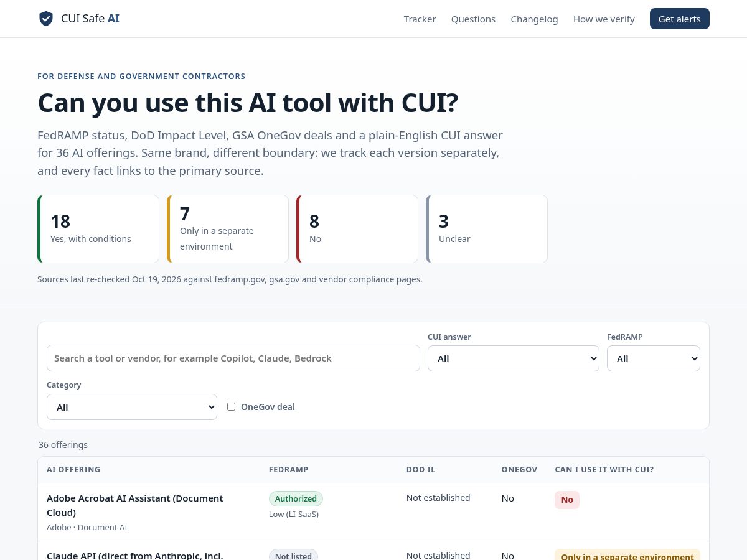Open the Tracker nav link
This screenshot has height=560, width=747.
[420, 19]
